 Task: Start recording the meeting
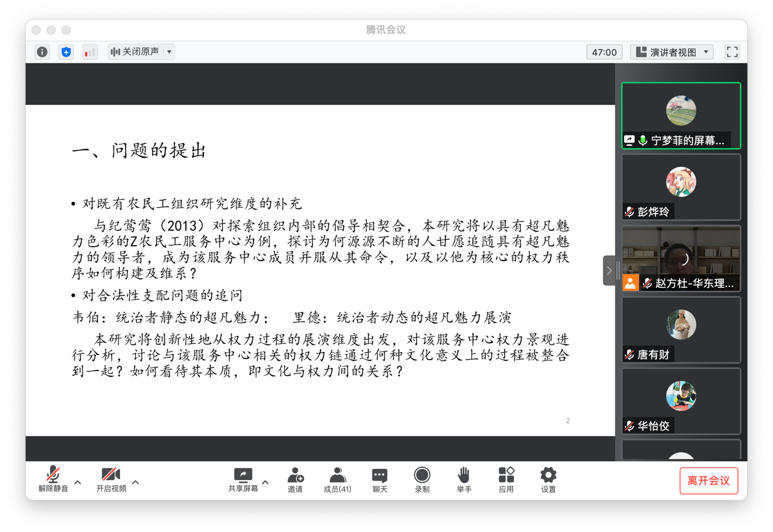(x=422, y=479)
